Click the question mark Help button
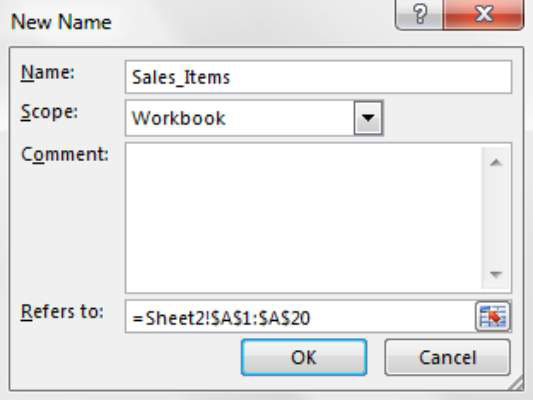Viewport: 533px width, 400px height. click(x=419, y=14)
